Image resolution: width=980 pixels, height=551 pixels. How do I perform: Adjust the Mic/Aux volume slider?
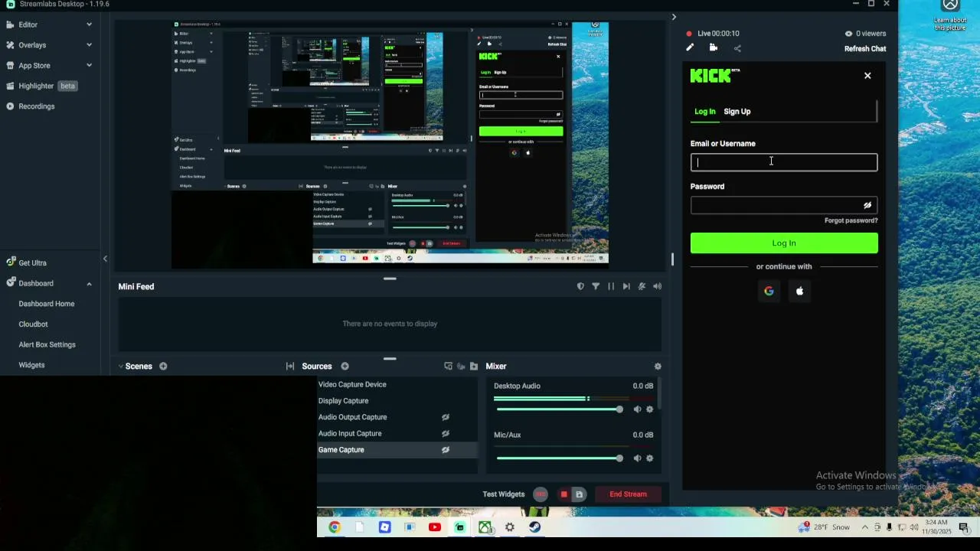(560, 458)
